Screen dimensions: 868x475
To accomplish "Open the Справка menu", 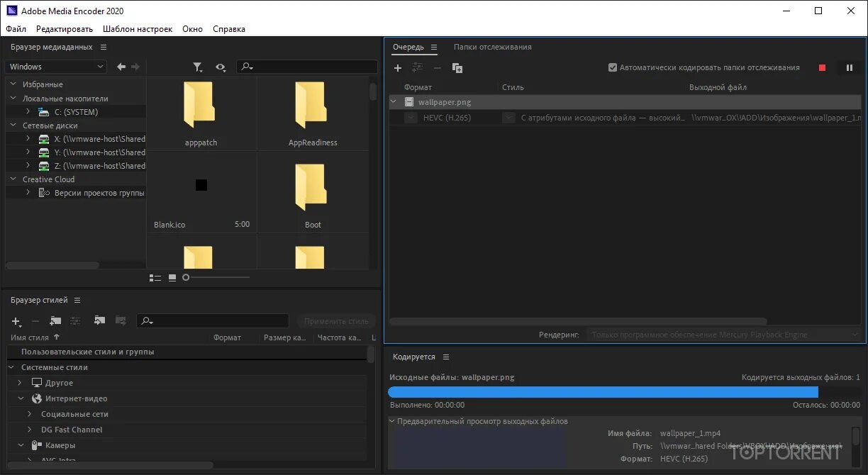I will [229, 29].
